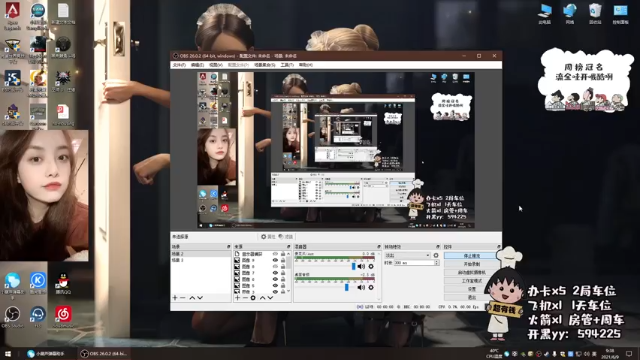Open the 工具(T) menu
The width and height of the screenshot is (640, 360).
(287, 65)
